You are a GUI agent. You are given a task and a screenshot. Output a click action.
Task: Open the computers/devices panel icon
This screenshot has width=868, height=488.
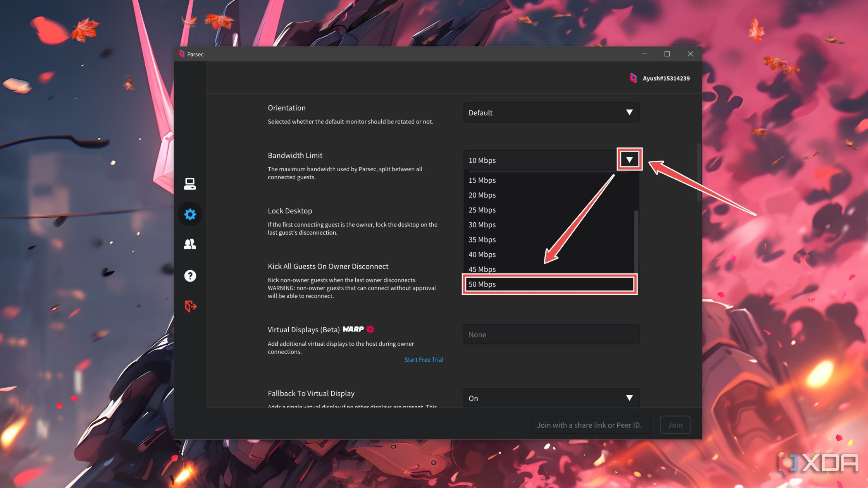pyautogui.click(x=191, y=183)
